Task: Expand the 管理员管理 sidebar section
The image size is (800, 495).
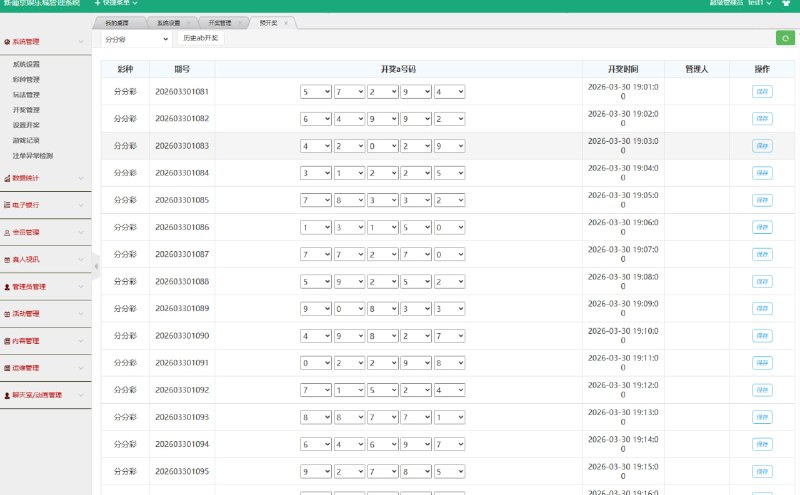Action: pos(45,286)
